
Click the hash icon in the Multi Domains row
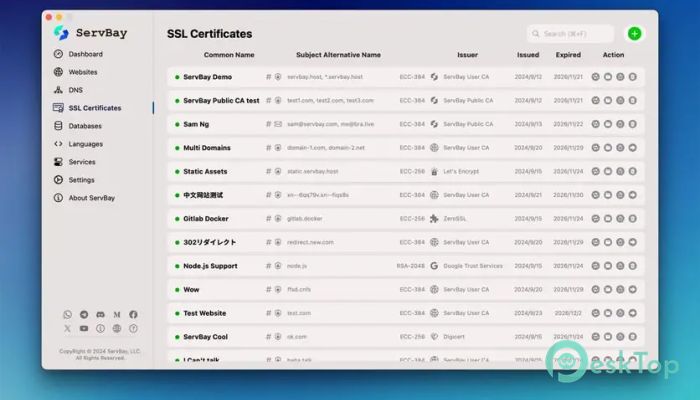click(x=268, y=148)
